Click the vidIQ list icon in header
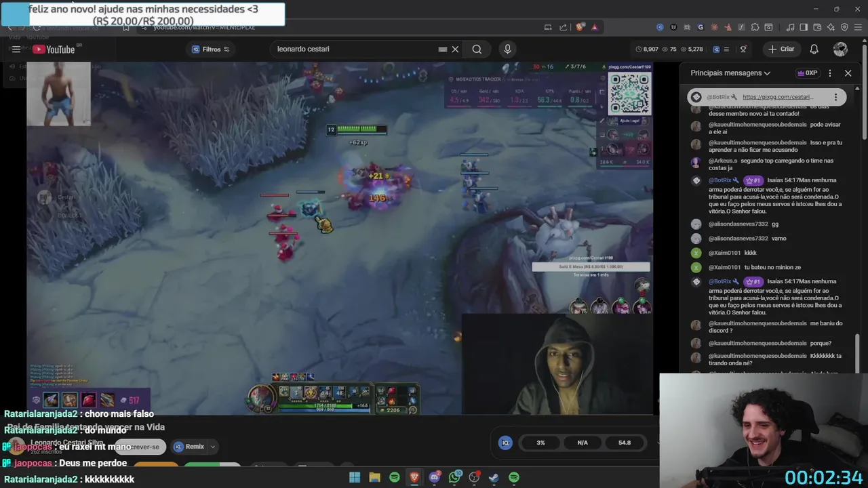The image size is (868, 488). [x=726, y=49]
